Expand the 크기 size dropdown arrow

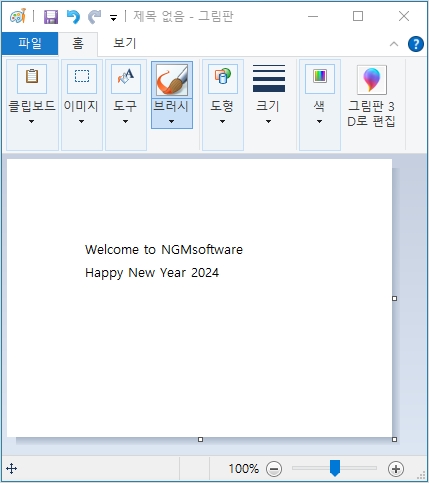(268, 122)
